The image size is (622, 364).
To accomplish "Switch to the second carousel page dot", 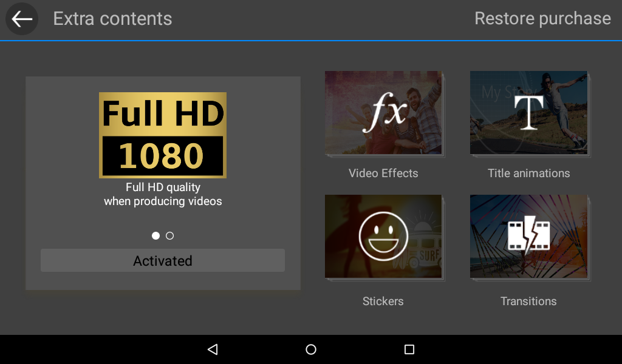I will 170,235.
